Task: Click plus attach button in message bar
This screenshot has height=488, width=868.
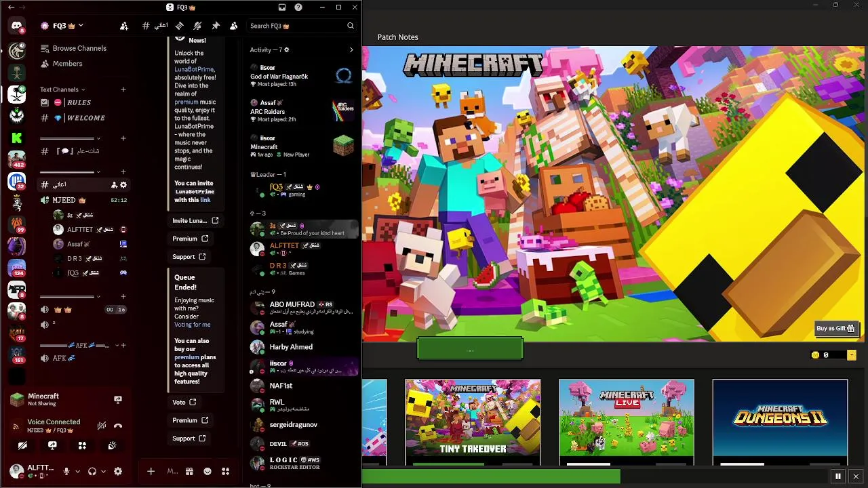Action: tap(151, 471)
